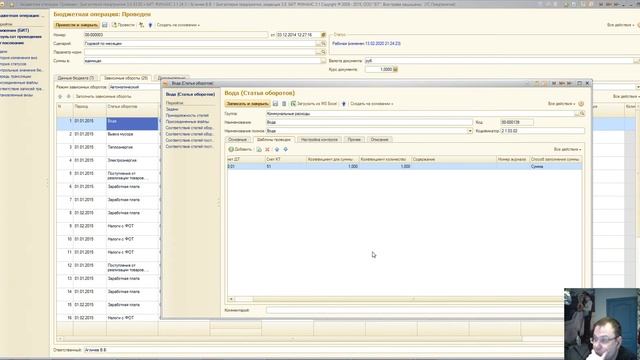Open Создать на основании dropdown in Вода window
This screenshot has width=640, height=360.
[x=371, y=104]
